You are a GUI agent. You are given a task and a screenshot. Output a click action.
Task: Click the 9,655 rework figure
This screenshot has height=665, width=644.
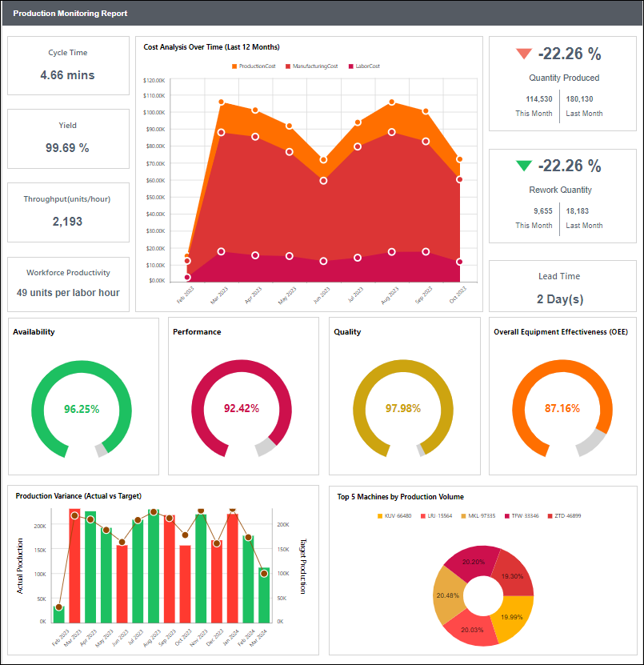[542, 210]
